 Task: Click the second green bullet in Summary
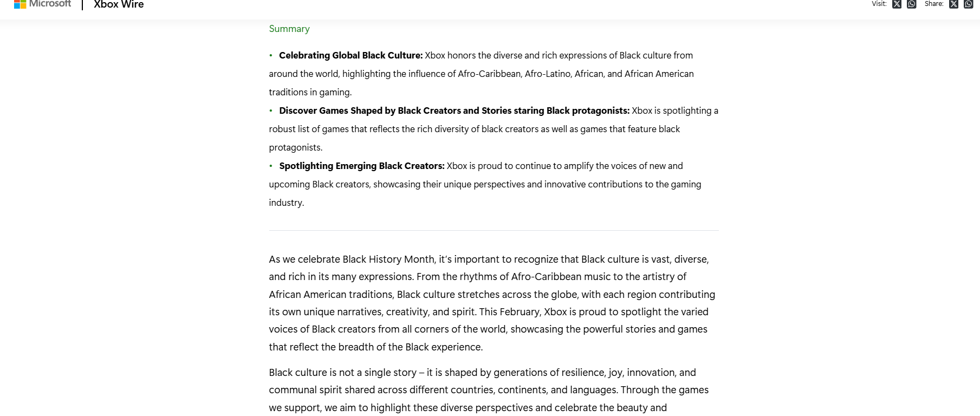[x=271, y=110]
